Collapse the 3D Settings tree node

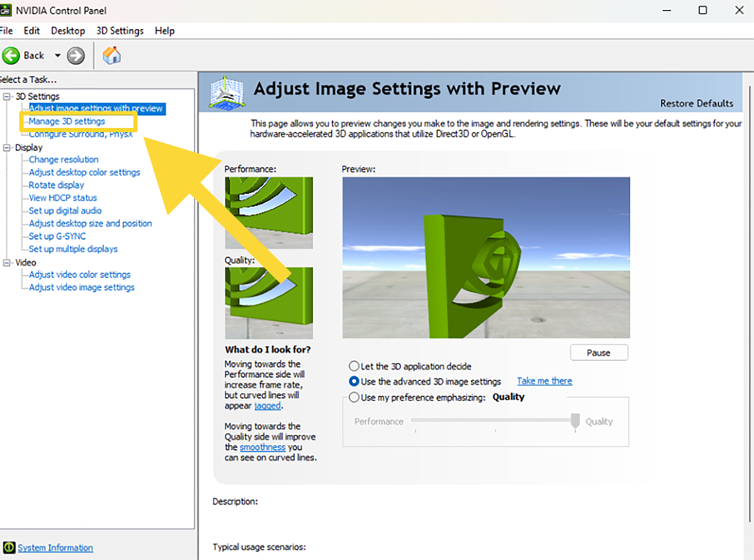(x=7, y=96)
